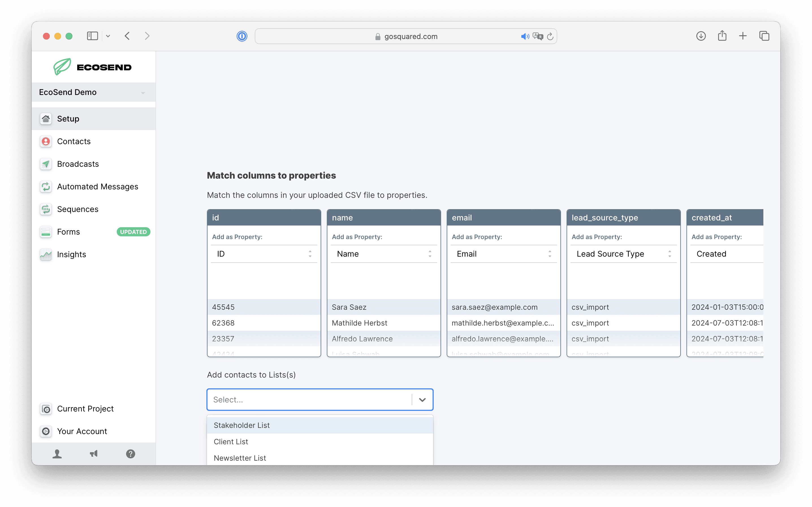Viewport: 812px width, 507px height.
Task: Open the Lead Source Type property dropdown
Action: click(x=623, y=254)
